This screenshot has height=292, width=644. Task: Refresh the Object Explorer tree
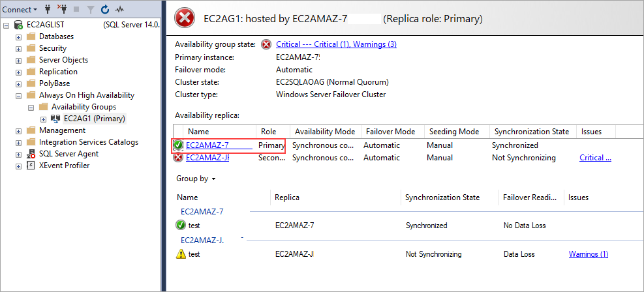tap(105, 10)
